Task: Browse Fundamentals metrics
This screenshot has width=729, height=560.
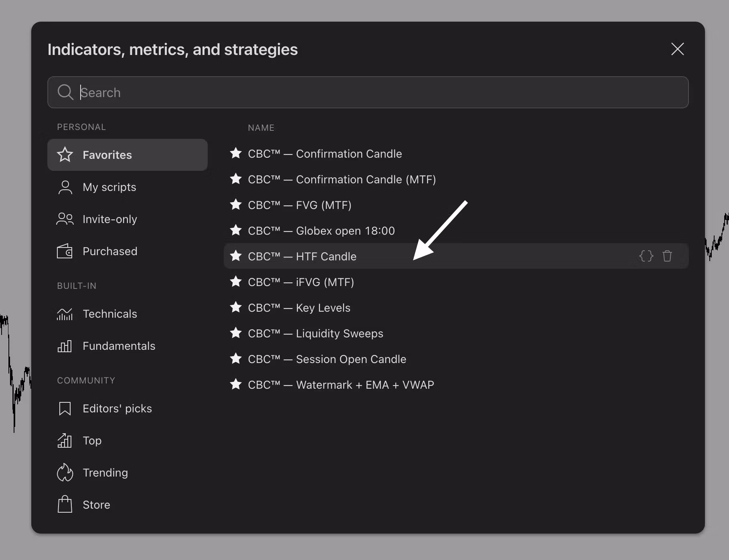Action: pyautogui.click(x=118, y=346)
